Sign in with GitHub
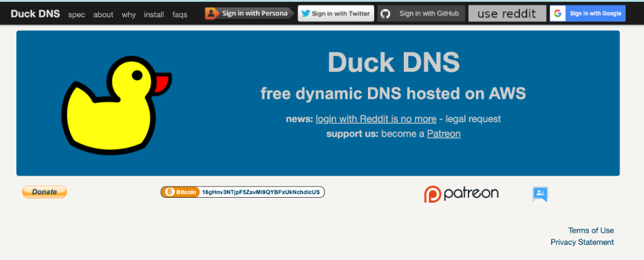644x260 pixels. [421, 13]
